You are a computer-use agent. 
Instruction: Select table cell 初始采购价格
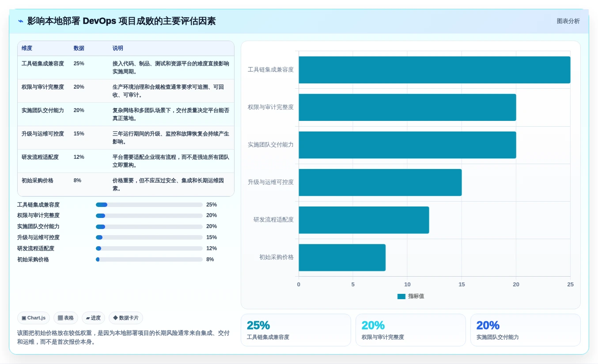(x=38, y=180)
